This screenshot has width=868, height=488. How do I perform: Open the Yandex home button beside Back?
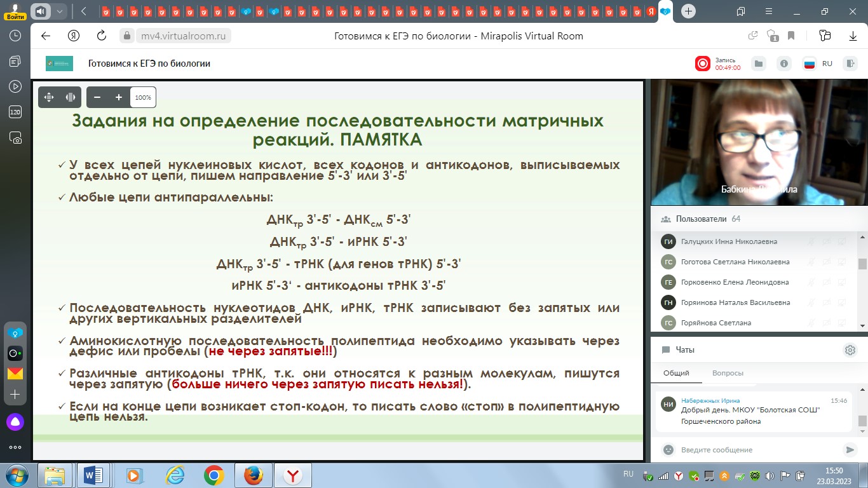pyautogui.click(x=74, y=36)
